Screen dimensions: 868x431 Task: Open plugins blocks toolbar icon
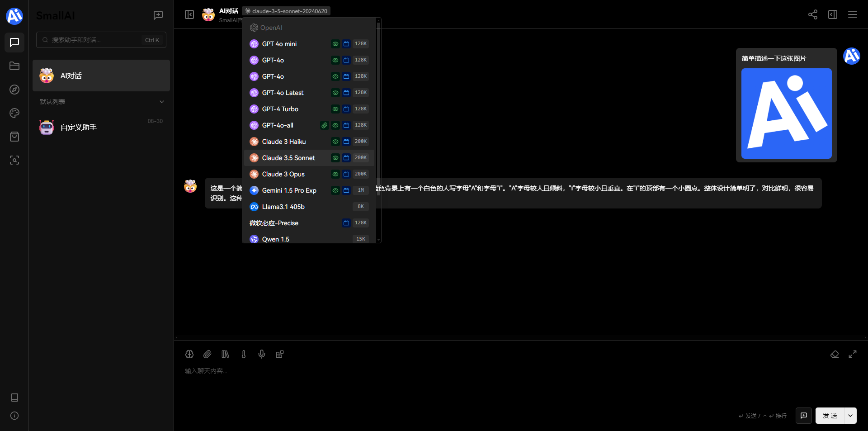click(x=280, y=354)
